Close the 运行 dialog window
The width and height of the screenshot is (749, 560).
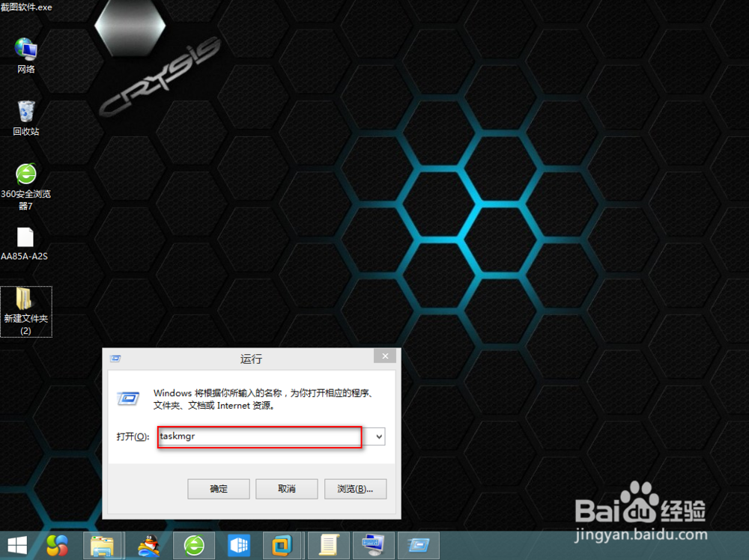click(x=385, y=356)
